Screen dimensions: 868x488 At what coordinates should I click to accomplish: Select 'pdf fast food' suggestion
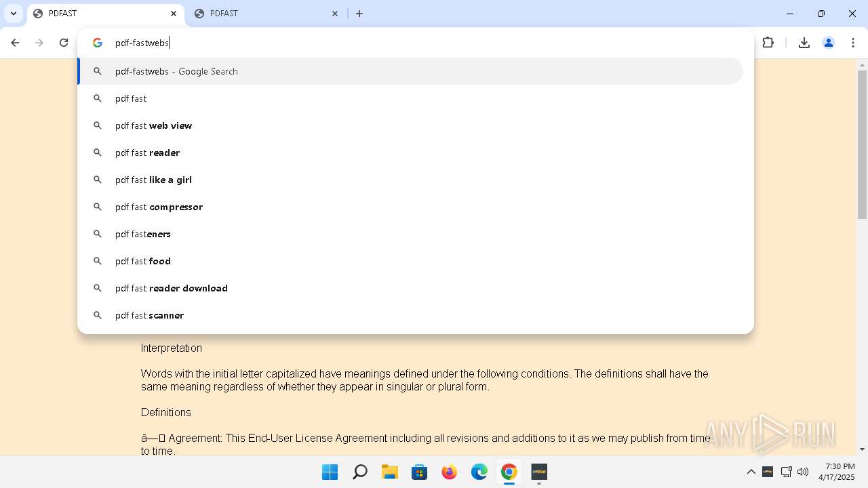410,261
